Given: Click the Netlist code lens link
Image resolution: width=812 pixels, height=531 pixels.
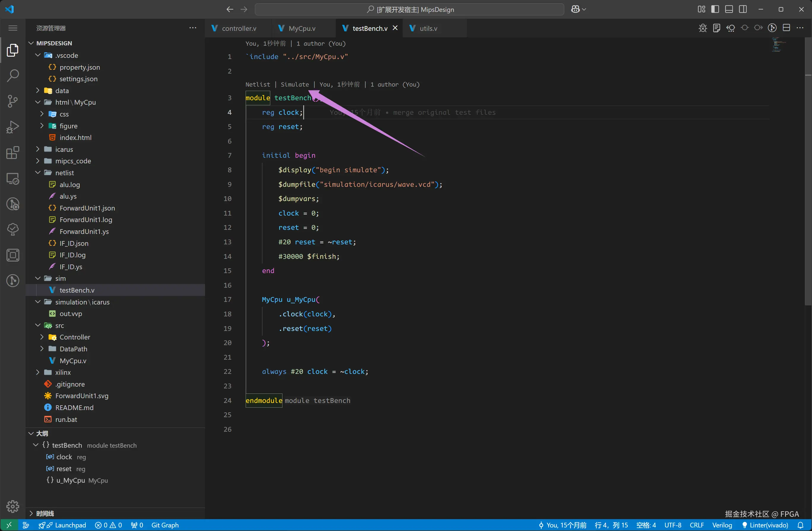Looking at the screenshot, I should click(x=258, y=84).
